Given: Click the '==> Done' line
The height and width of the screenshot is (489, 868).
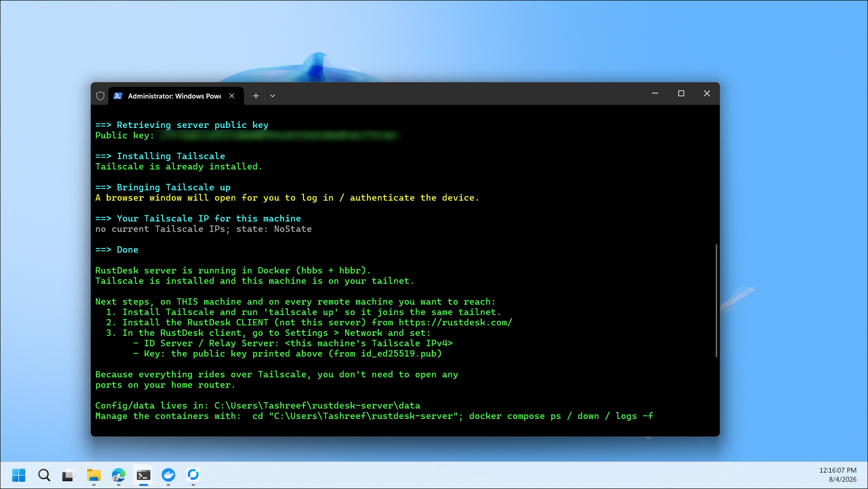Looking at the screenshot, I should 117,250.
